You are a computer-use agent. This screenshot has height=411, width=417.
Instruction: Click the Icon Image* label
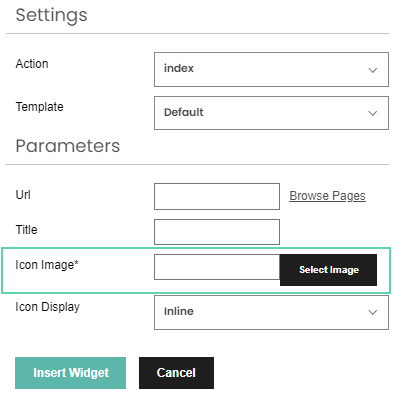47,265
